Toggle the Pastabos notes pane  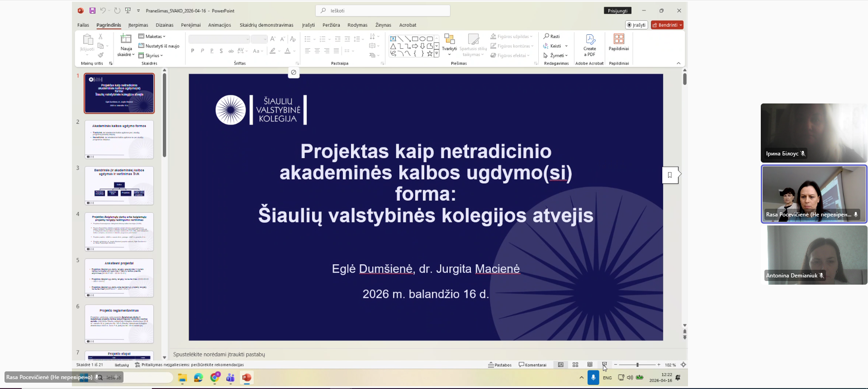point(500,365)
